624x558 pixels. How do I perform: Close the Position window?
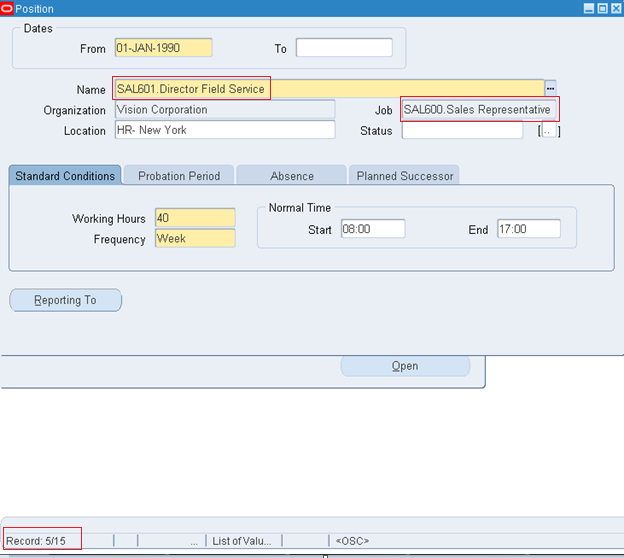coord(615,8)
